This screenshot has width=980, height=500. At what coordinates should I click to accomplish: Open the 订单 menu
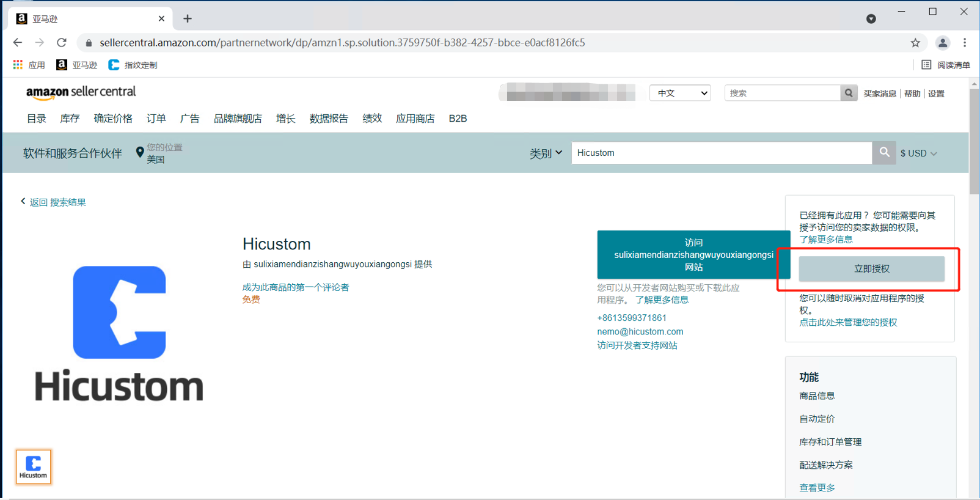(156, 119)
